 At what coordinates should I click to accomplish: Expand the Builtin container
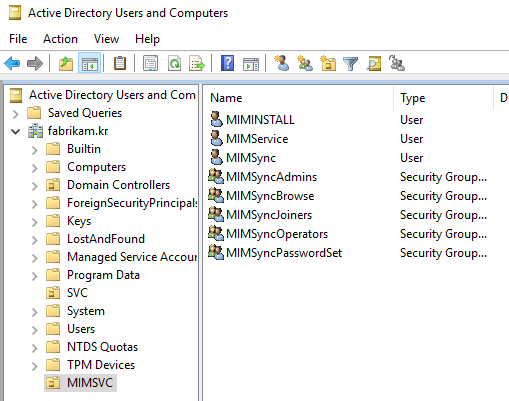[34, 150]
